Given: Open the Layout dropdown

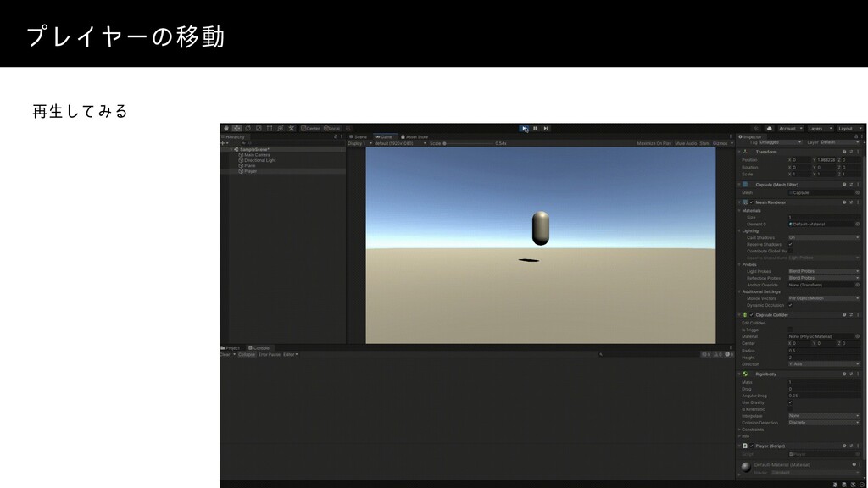Looking at the screenshot, I should click(x=849, y=128).
